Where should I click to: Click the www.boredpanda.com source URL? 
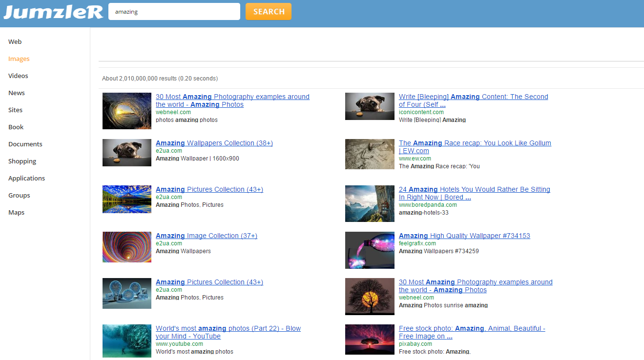pyautogui.click(x=428, y=205)
